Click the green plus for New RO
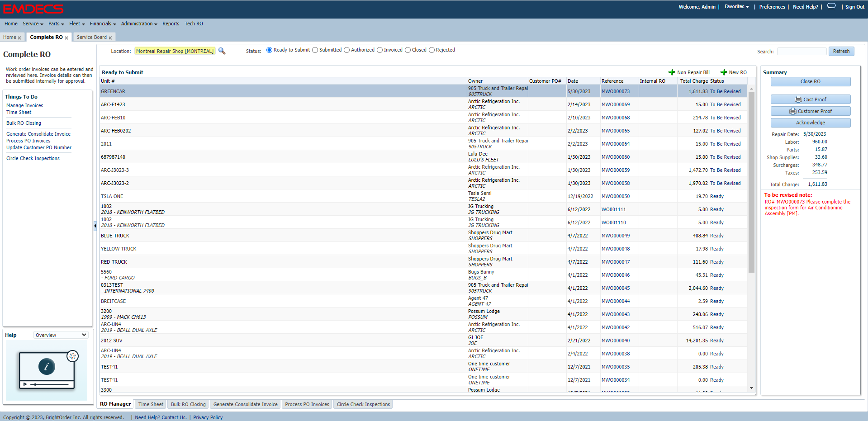Viewport: 868px width, 421px height. click(724, 72)
